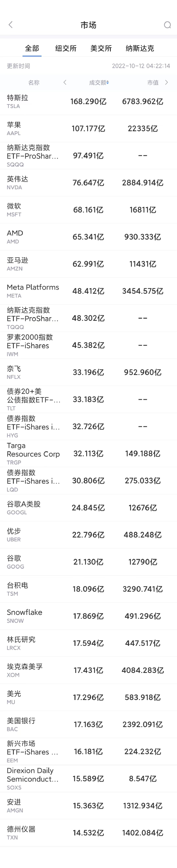The width and height of the screenshot is (177, 868).
Task: Switch to the 美交所 tab
Action: pyautogui.click(x=101, y=48)
